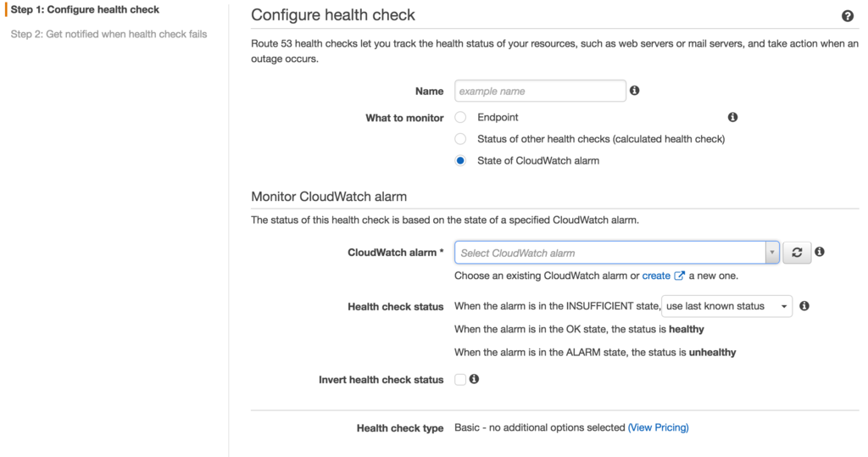Open the help question mark icon

(x=847, y=16)
